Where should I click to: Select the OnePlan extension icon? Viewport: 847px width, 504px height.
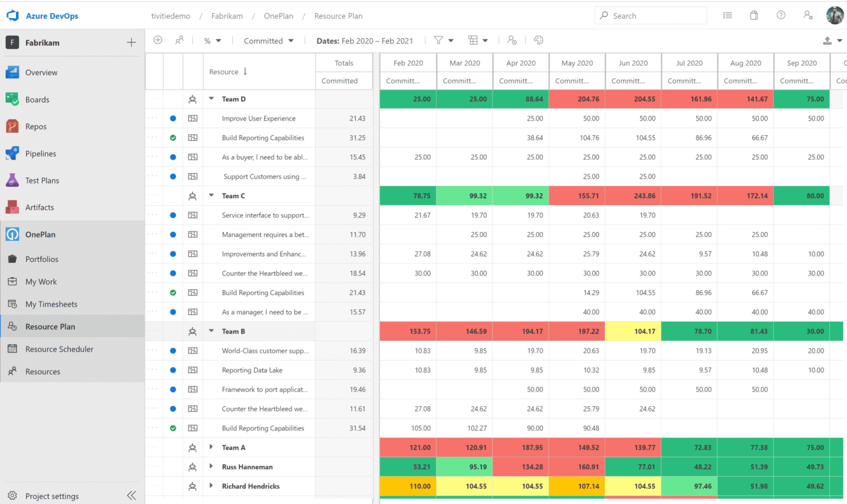[x=12, y=234]
